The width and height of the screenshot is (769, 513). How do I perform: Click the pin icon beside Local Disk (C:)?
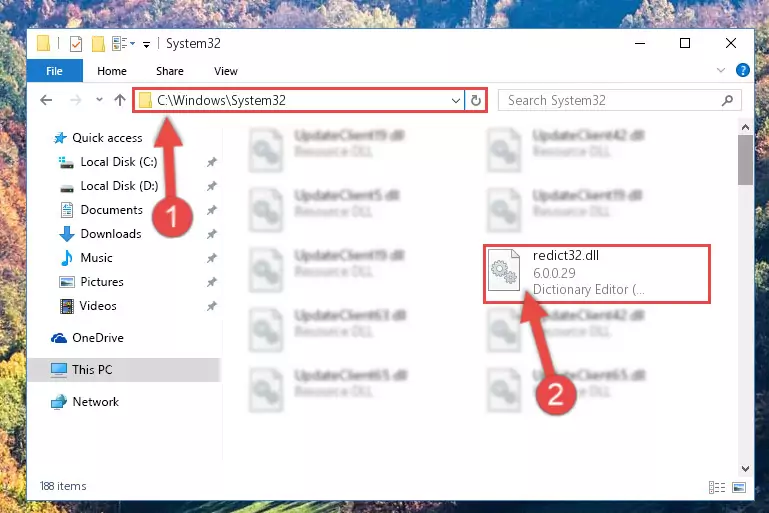pyautogui.click(x=211, y=162)
